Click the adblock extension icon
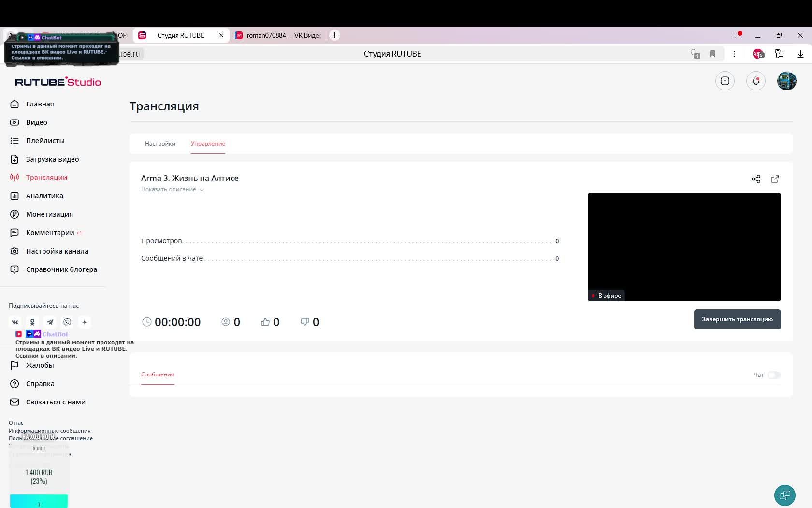Viewport: 812px width, 508px height. point(758,54)
